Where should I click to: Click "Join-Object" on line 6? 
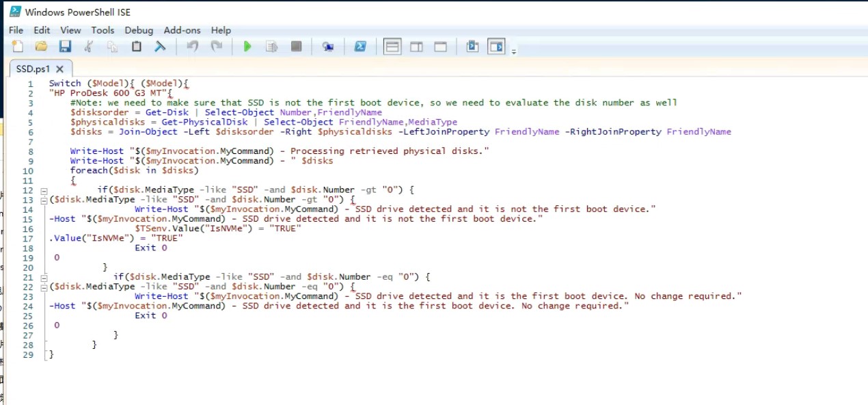148,131
